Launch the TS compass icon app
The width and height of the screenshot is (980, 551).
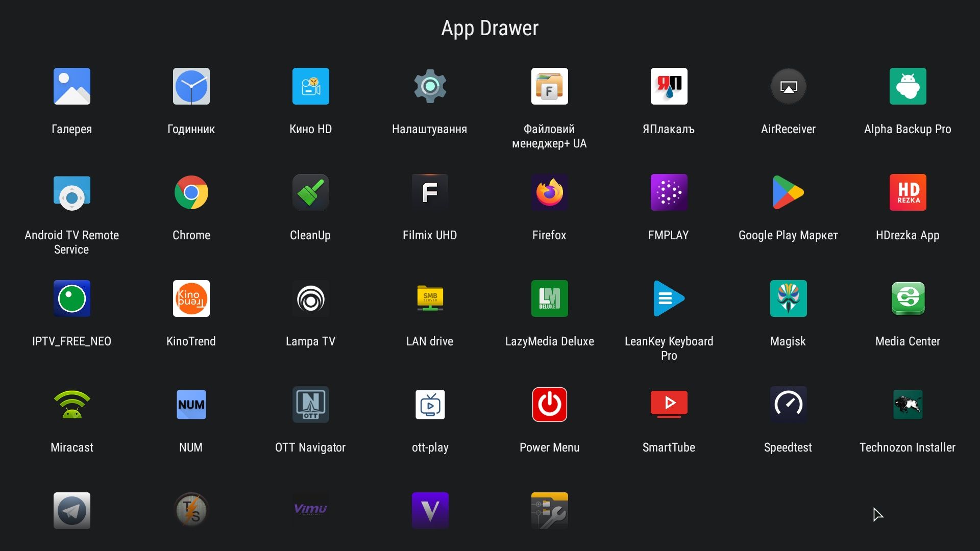(x=191, y=511)
